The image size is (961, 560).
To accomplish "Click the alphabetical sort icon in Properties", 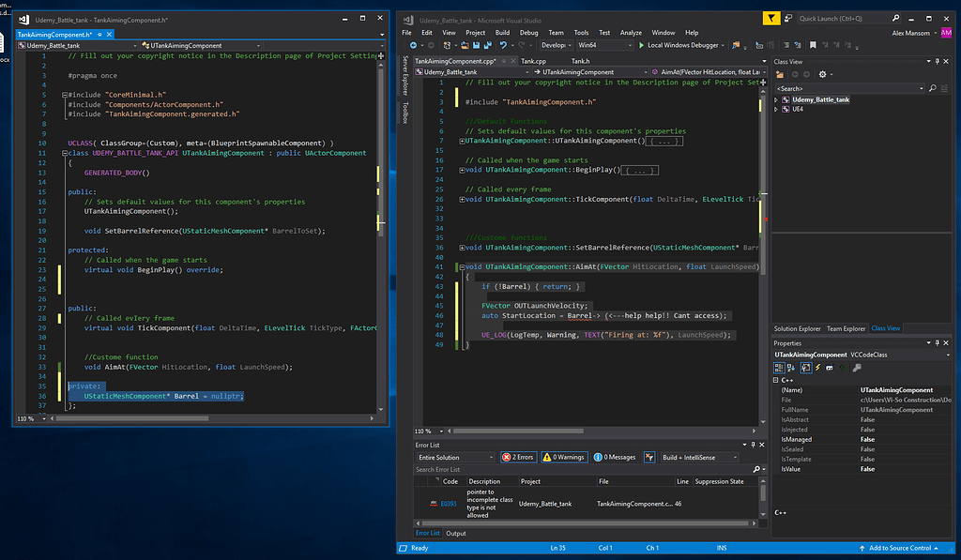I will [790, 367].
